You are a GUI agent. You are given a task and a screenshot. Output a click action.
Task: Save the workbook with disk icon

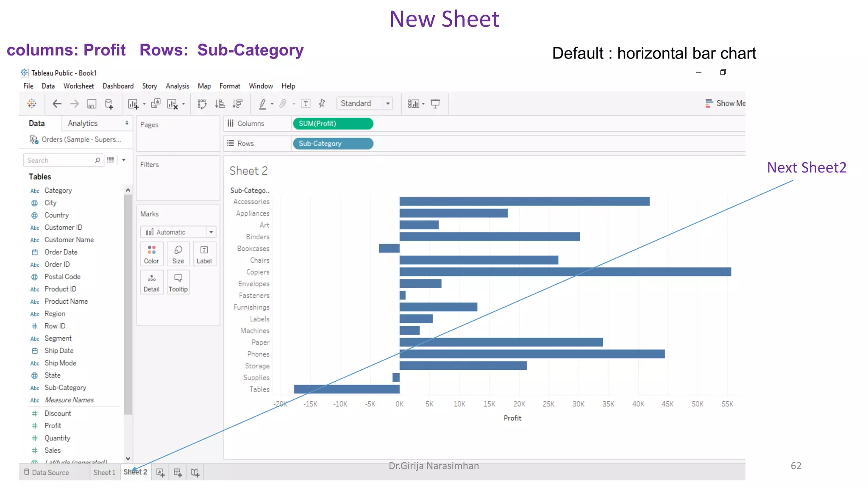(x=92, y=103)
